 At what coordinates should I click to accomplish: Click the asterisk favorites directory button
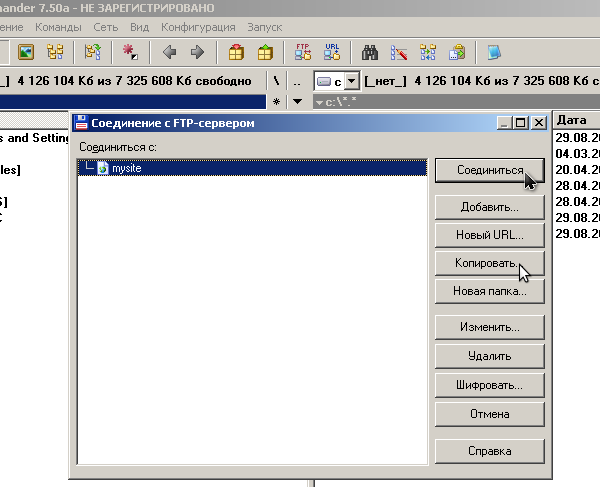(x=276, y=102)
